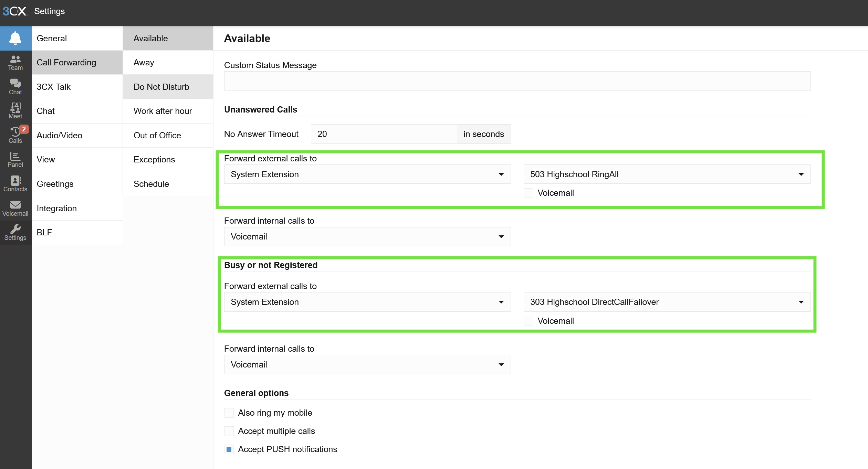This screenshot has height=469, width=868.
Task: Toggle Accept multiple calls checkbox
Action: point(229,431)
